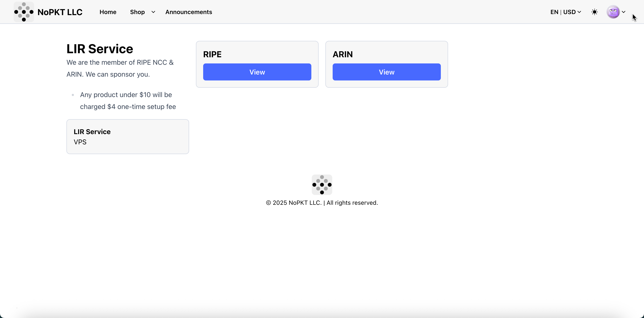
Task: Click the chevron beside USD currency
Action: coord(579,12)
